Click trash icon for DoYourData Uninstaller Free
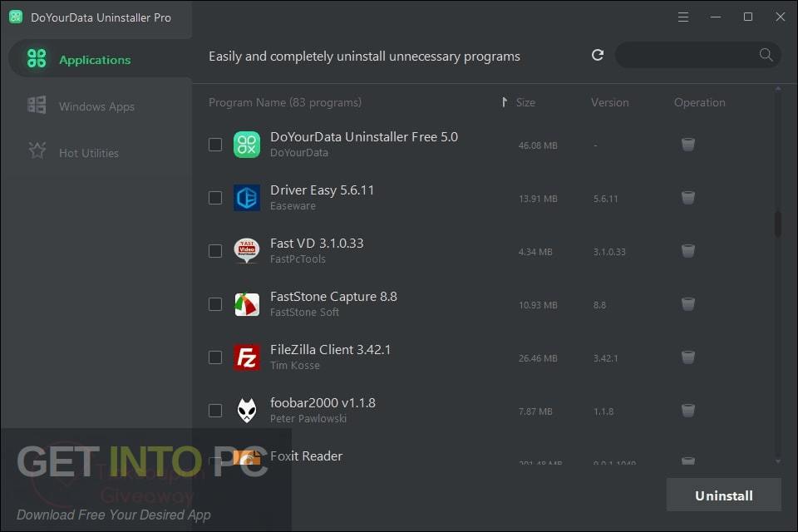Screen dimensions: 798x532 pos(688,145)
